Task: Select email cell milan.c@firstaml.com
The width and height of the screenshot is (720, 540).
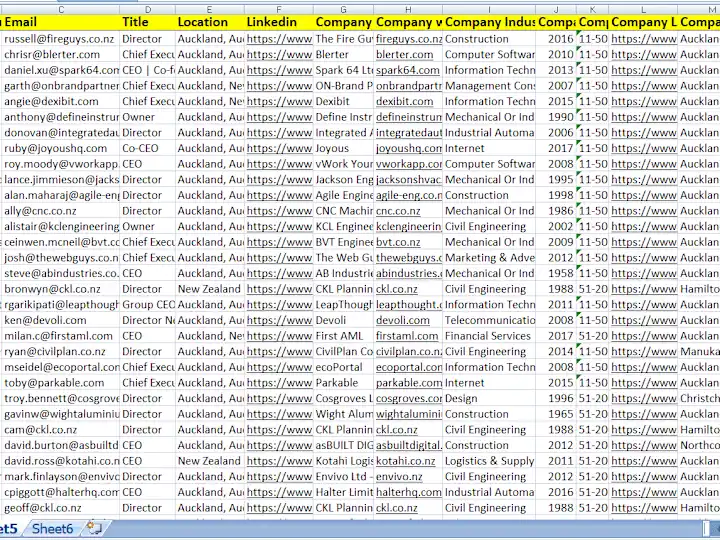Action: 61,336
